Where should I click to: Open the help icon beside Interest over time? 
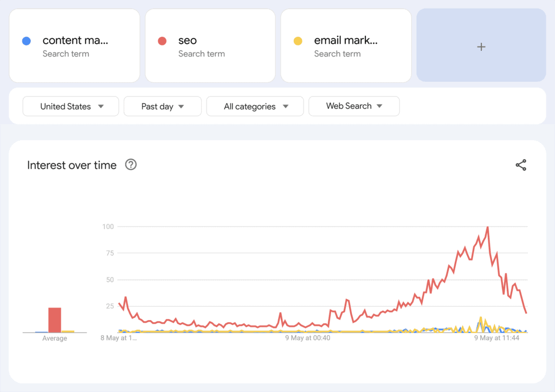coord(131,165)
